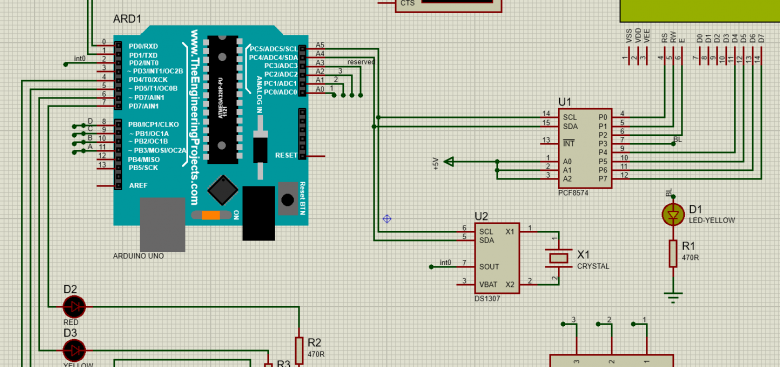Select the SCL pin 14 of U1
The height and width of the screenshot is (367, 780).
551,116
